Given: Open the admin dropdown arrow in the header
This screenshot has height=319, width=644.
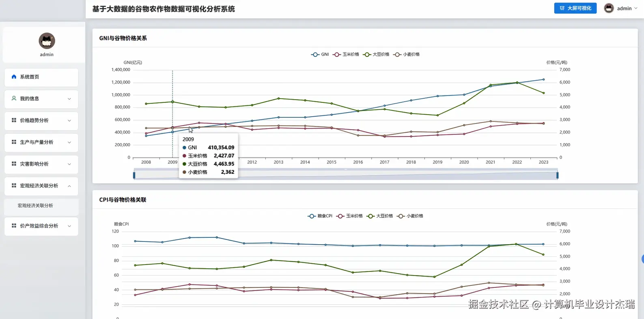Looking at the screenshot, I should pyautogui.click(x=636, y=8).
